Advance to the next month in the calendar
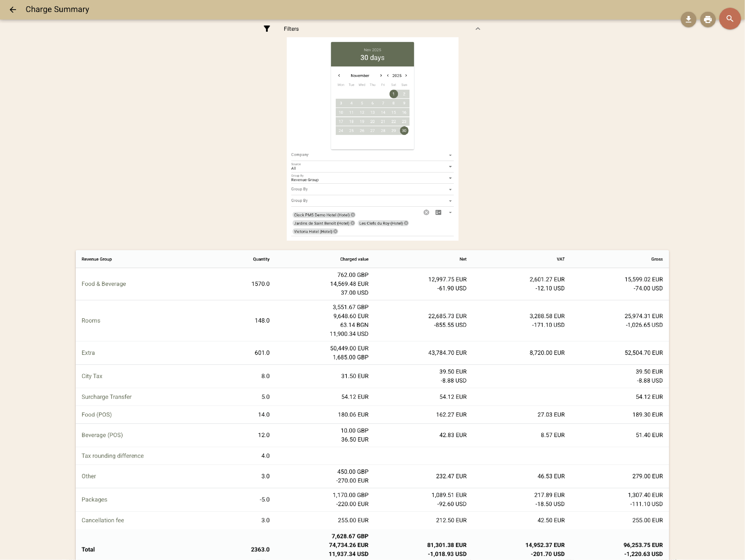The width and height of the screenshot is (745, 560). [x=381, y=75]
